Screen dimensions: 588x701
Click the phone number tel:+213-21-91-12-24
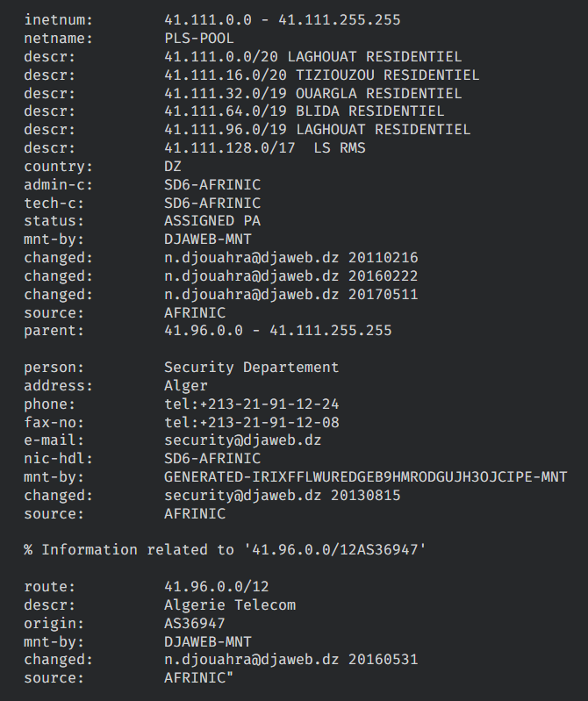pyautogui.click(x=251, y=404)
